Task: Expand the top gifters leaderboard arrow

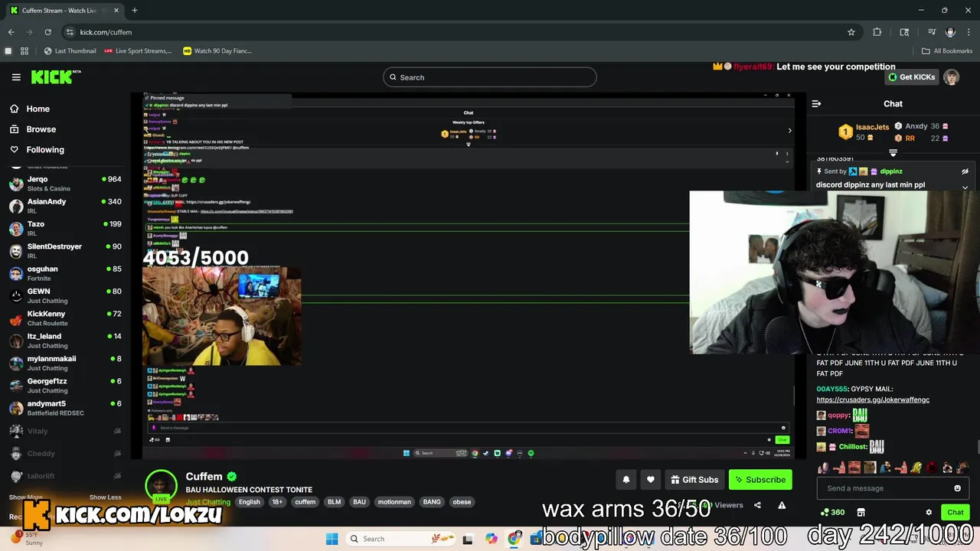Action: [893, 153]
